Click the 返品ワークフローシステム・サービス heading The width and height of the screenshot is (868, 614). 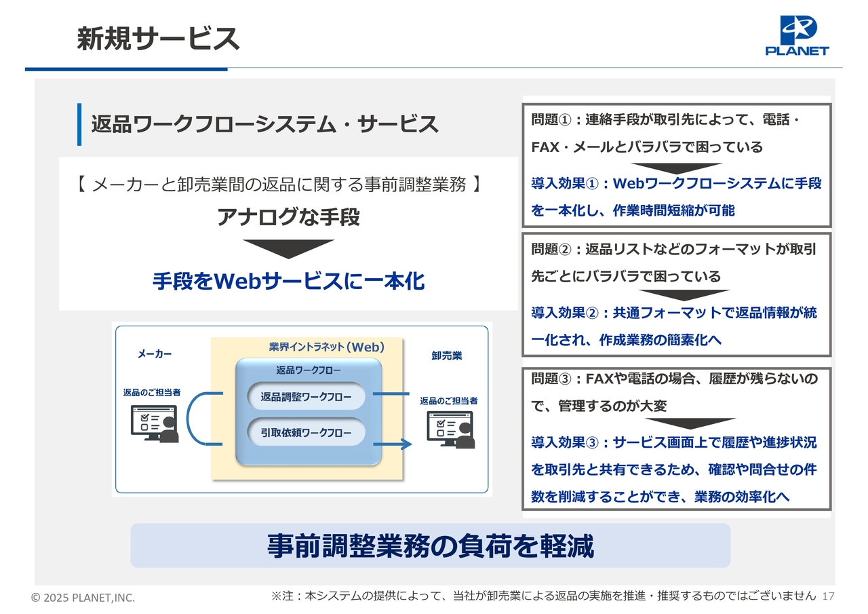point(264,124)
